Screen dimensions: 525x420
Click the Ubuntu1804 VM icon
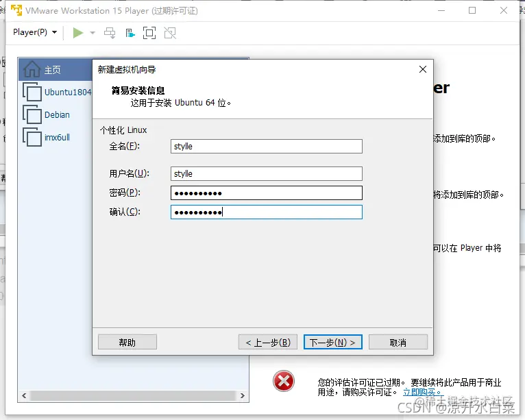pyautogui.click(x=32, y=92)
